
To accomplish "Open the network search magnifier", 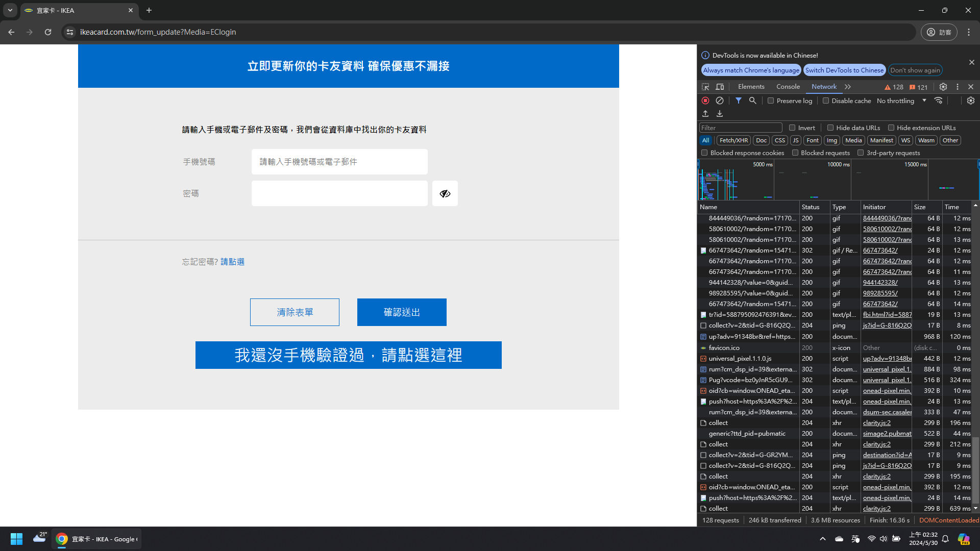I will click(752, 101).
